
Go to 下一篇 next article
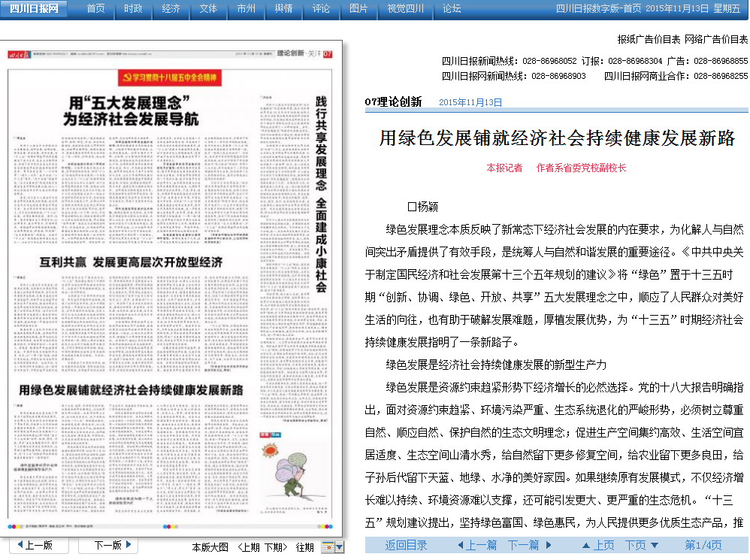(529, 545)
